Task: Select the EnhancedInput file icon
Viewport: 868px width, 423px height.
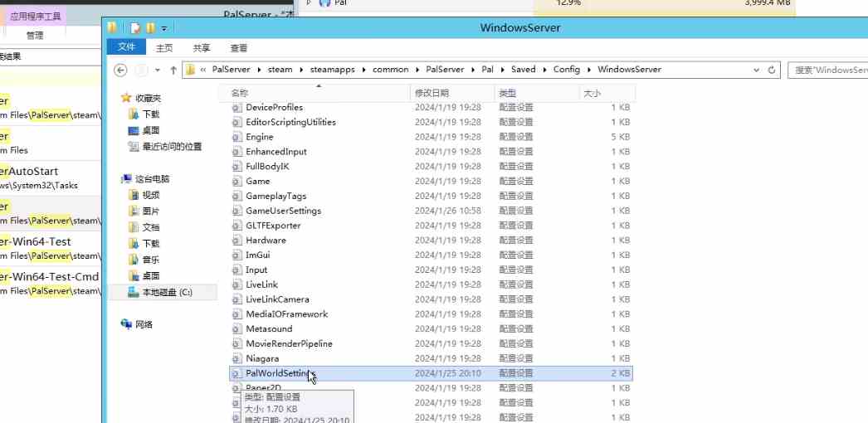Action: pos(237,152)
